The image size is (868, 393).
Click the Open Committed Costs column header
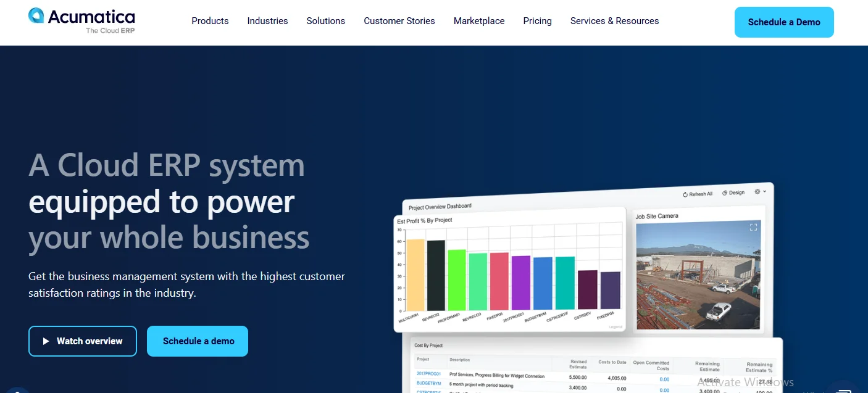click(651, 366)
